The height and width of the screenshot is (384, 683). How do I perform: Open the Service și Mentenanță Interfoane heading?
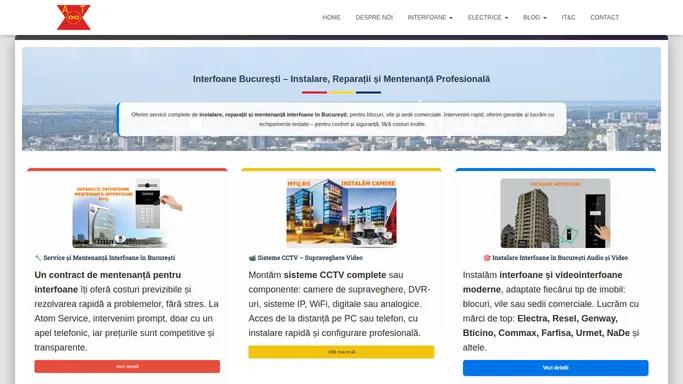109,258
